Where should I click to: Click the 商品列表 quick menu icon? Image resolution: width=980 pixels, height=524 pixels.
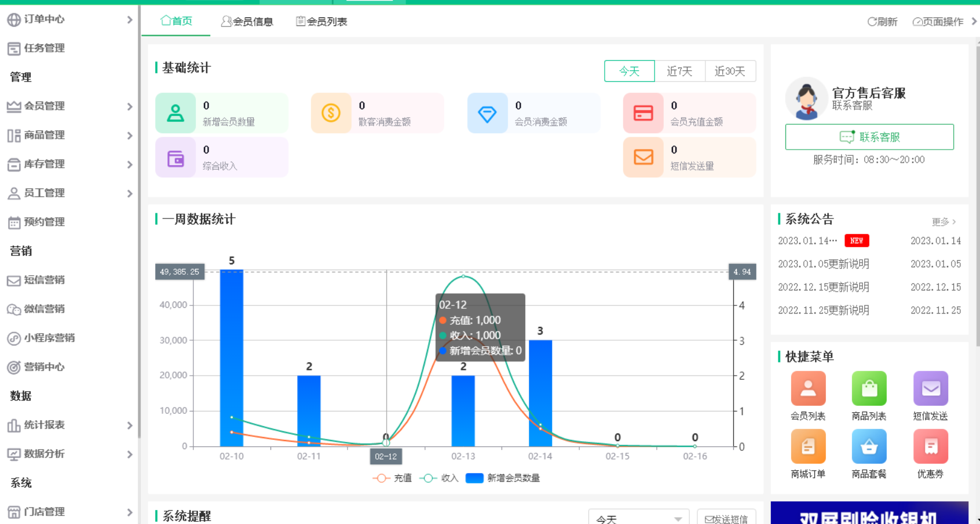tap(869, 388)
